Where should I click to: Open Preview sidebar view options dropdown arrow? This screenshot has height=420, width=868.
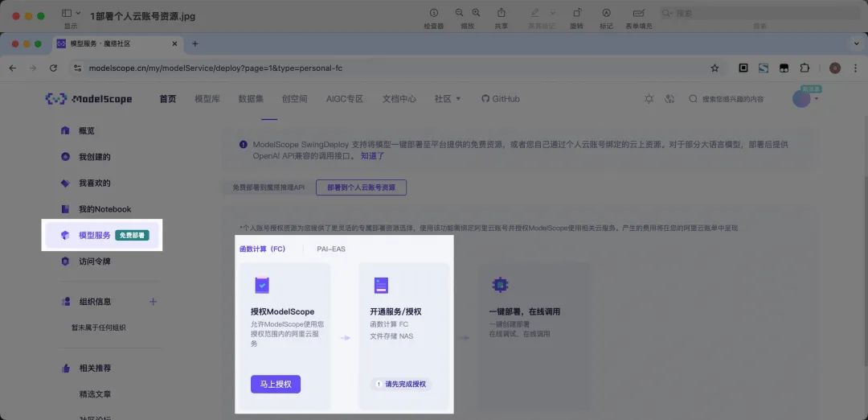click(x=78, y=13)
